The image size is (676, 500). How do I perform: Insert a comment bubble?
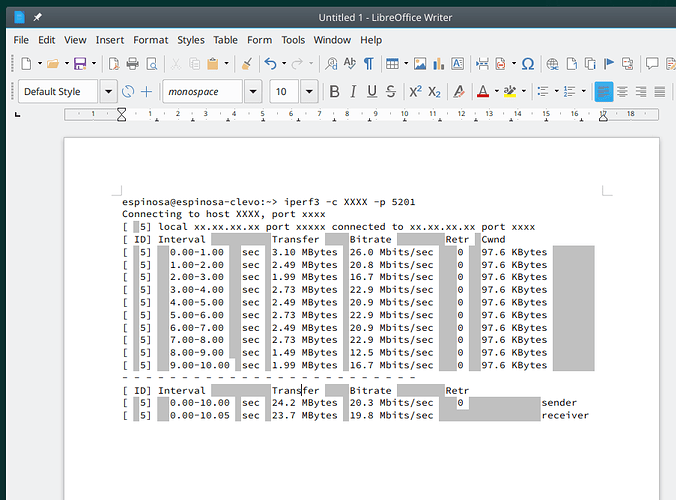pyautogui.click(x=652, y=64)
